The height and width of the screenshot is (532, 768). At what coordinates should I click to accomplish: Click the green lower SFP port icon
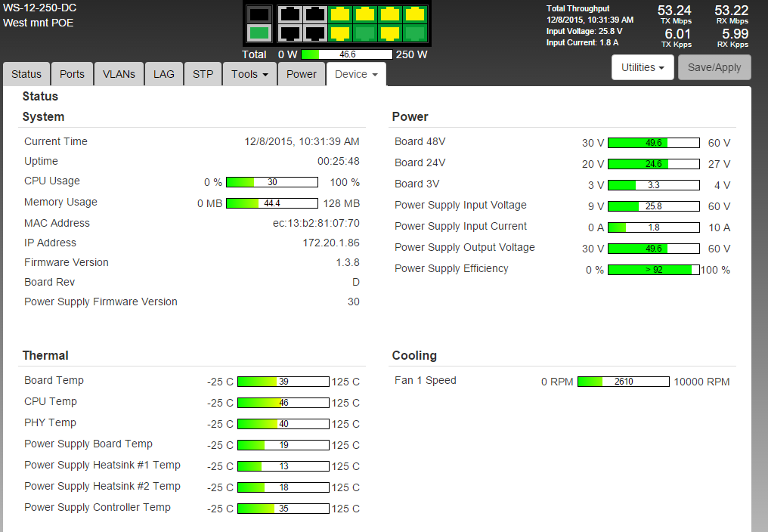[259, 32]
